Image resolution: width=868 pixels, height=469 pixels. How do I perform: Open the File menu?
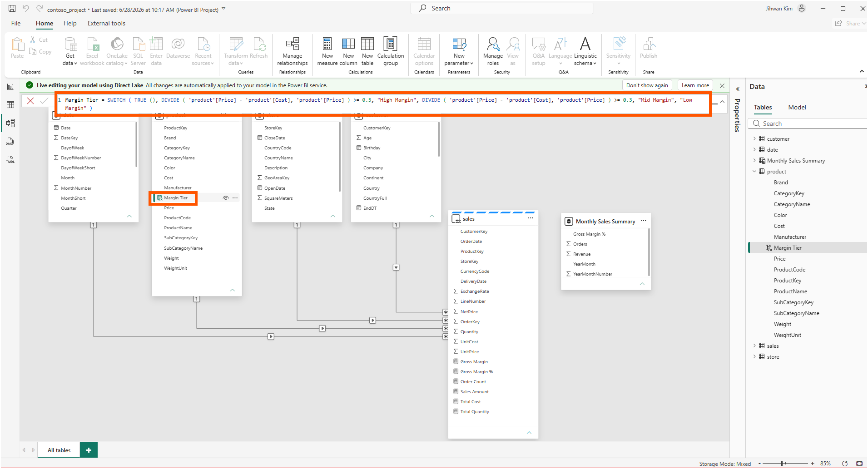click(16, 23)
